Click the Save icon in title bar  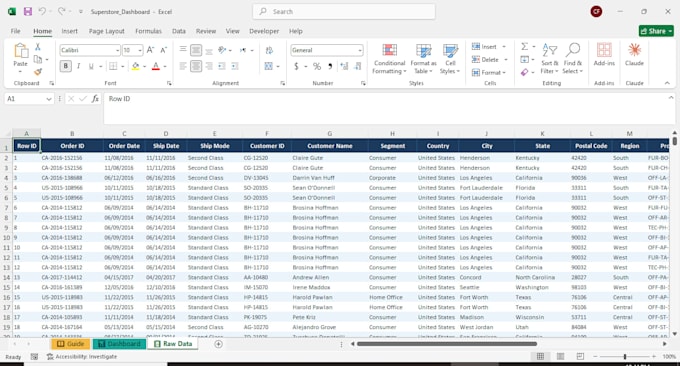(x=28, y=12)
